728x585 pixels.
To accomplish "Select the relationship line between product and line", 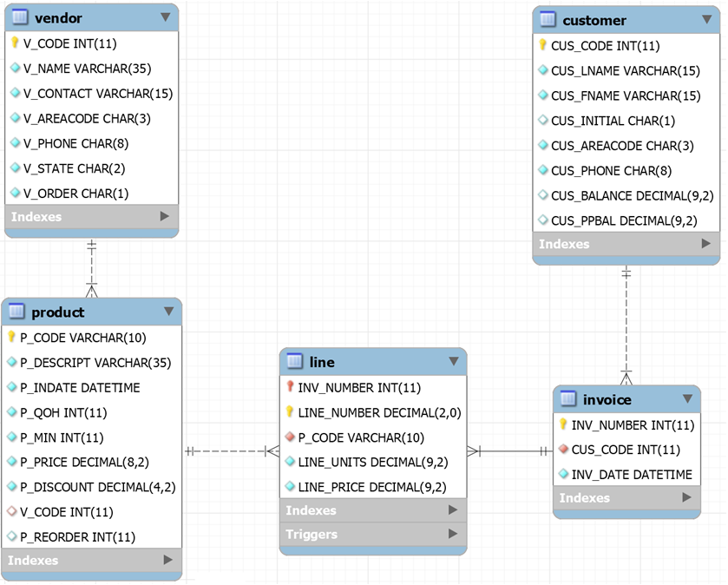I will tap(230, 452).
